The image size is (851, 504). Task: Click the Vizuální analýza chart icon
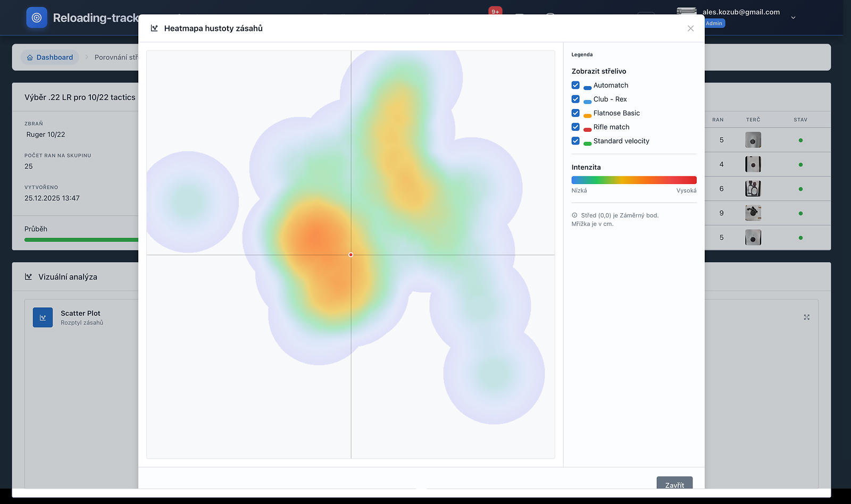[x=29, y=277]
